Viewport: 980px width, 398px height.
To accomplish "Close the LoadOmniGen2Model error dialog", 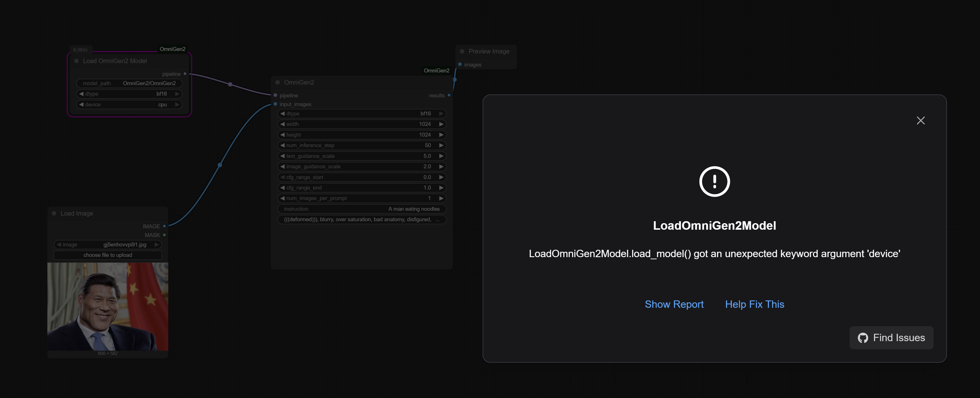I will (920, 121).
